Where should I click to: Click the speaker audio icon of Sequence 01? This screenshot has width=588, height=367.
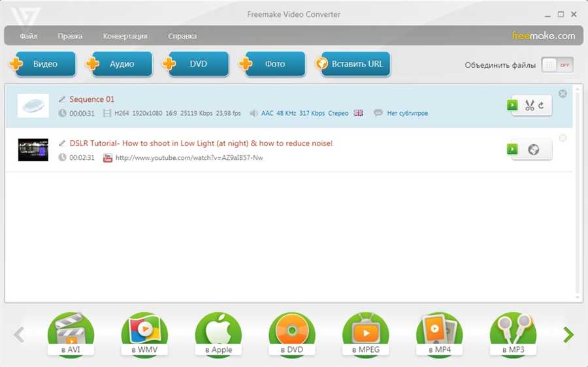coord(254,113)
